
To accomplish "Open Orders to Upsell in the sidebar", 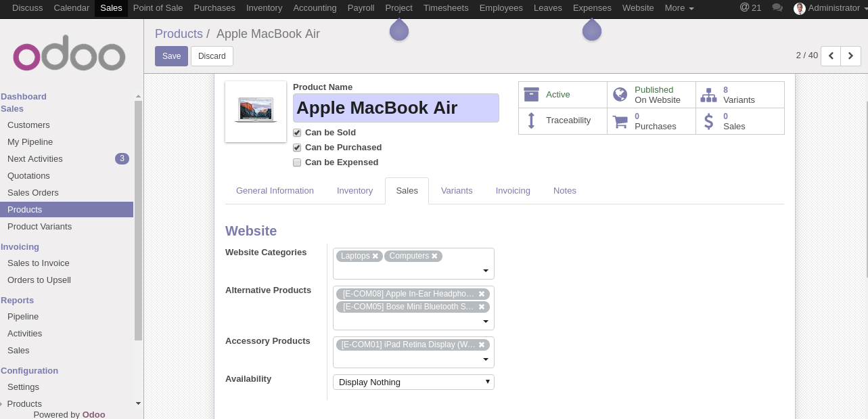I will 39,280.
